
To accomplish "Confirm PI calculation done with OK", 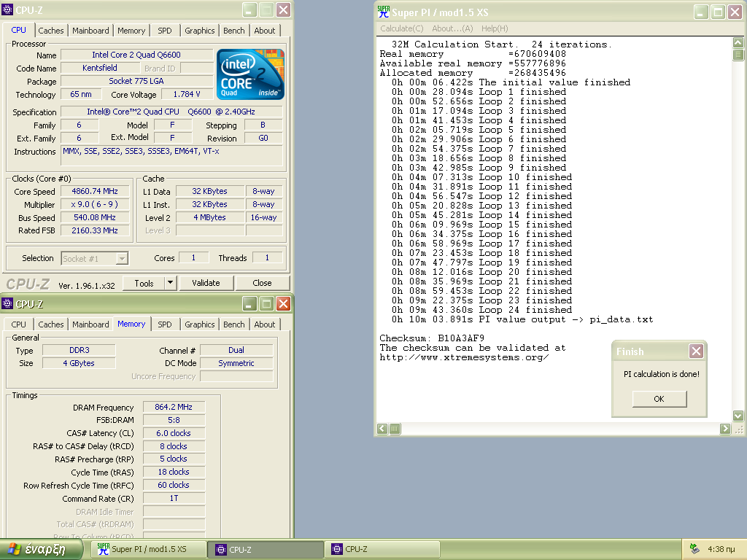I will (x=659, y=399).
